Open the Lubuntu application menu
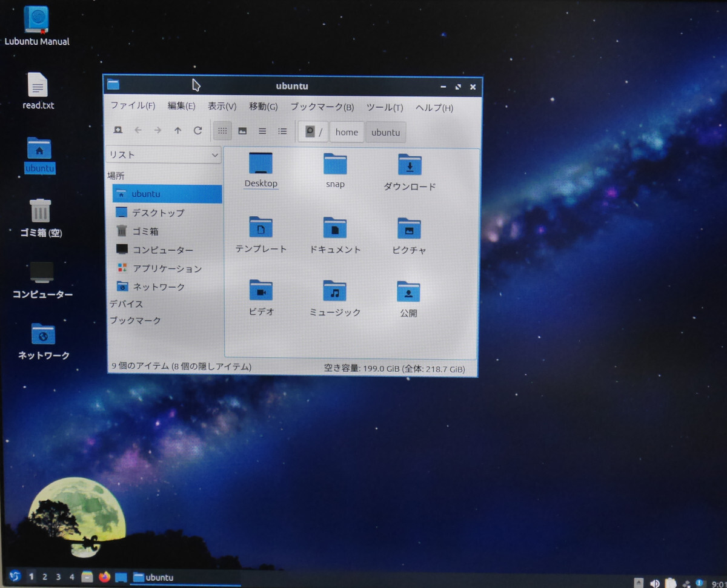727x588 pixels. 15,576
